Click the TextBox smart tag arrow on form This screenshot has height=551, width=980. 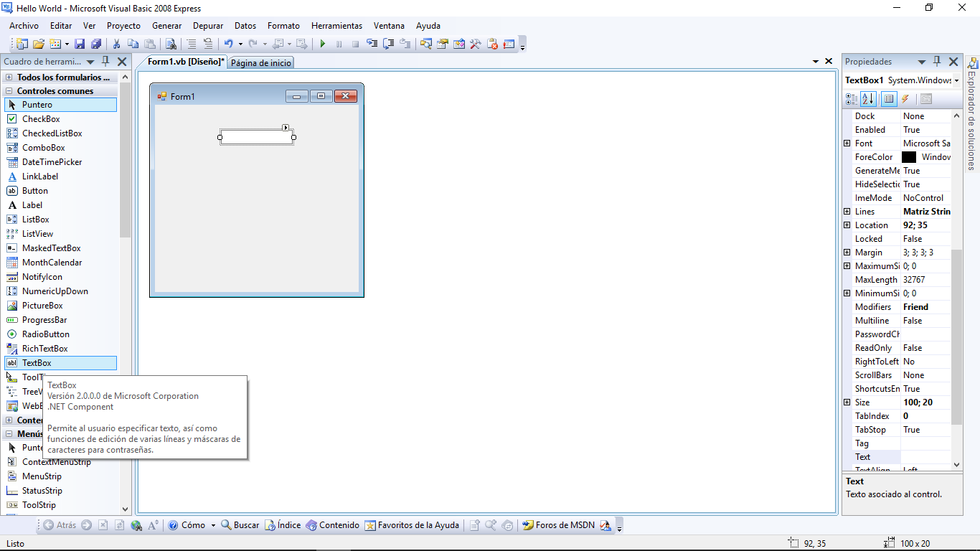click(x=286, y=128)
